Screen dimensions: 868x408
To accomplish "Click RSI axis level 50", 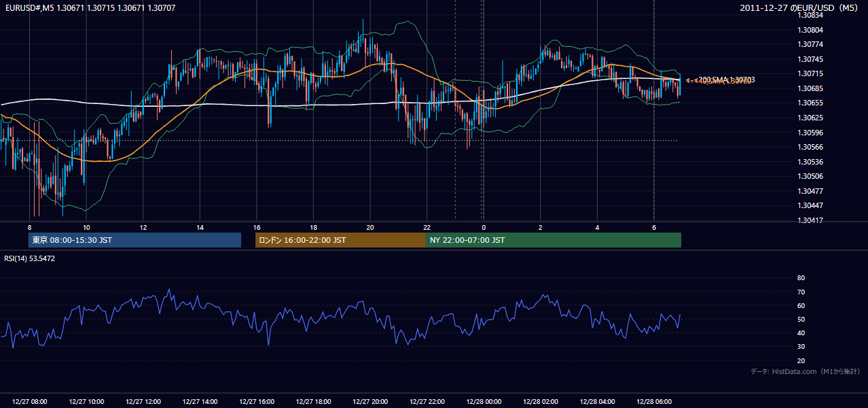I will (801, 319).
